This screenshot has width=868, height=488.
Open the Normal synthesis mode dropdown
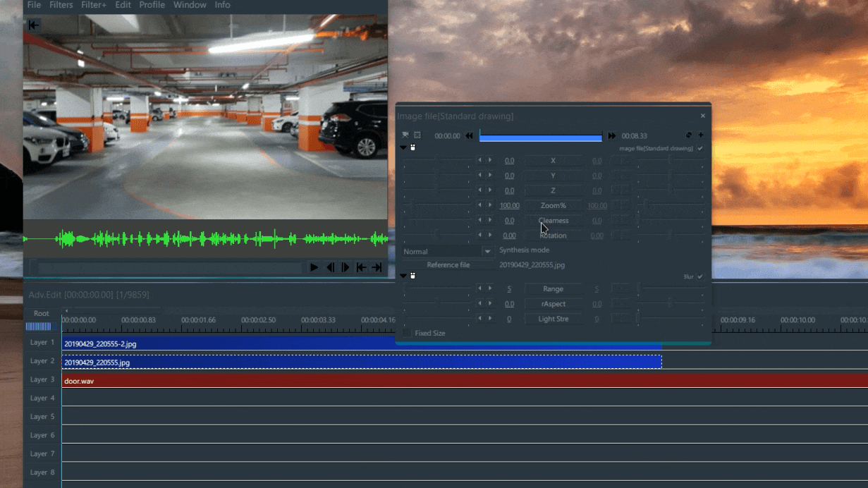click(x=487, y=251)
